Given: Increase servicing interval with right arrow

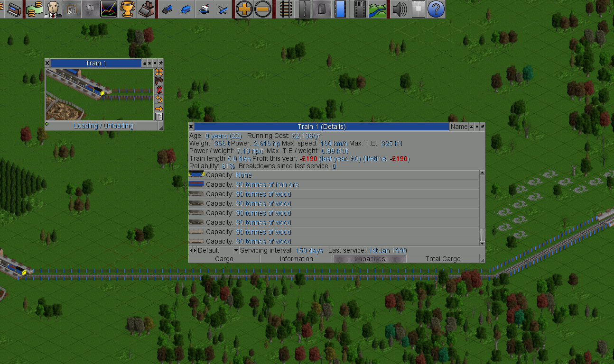Looking at the screenshot, I should pyautogui.click(x=195, y=250).
